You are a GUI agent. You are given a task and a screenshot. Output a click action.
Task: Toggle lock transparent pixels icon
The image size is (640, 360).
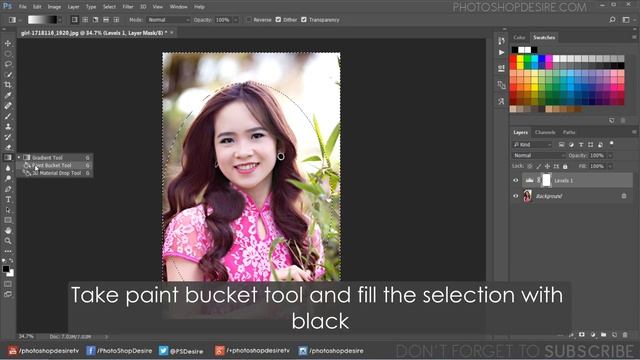[530, 167]
